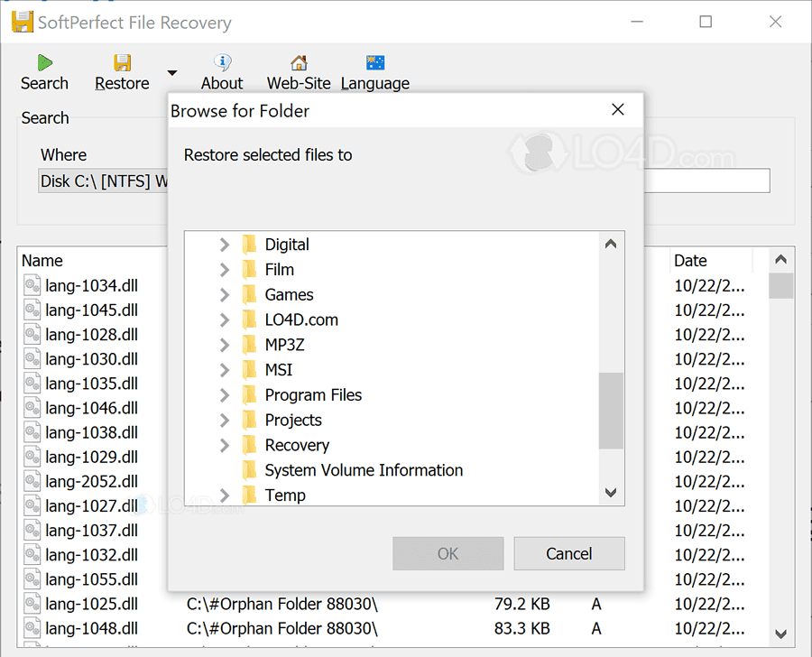Select the Games folder in tree
This screenshot has width=812, height=657.
pyautogui.click(x=289, y=295)
